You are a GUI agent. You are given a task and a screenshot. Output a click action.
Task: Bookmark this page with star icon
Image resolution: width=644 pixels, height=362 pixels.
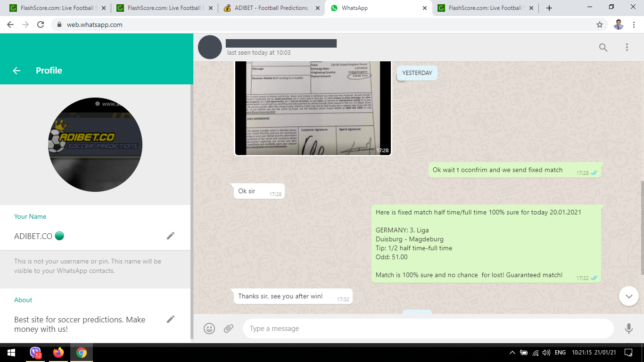(599, 25)
